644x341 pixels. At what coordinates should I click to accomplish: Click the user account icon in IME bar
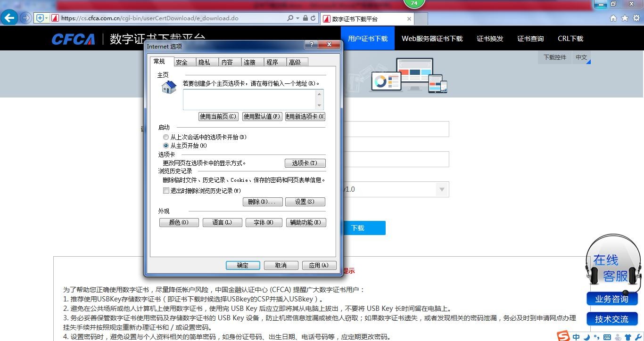tap(618, 337)
